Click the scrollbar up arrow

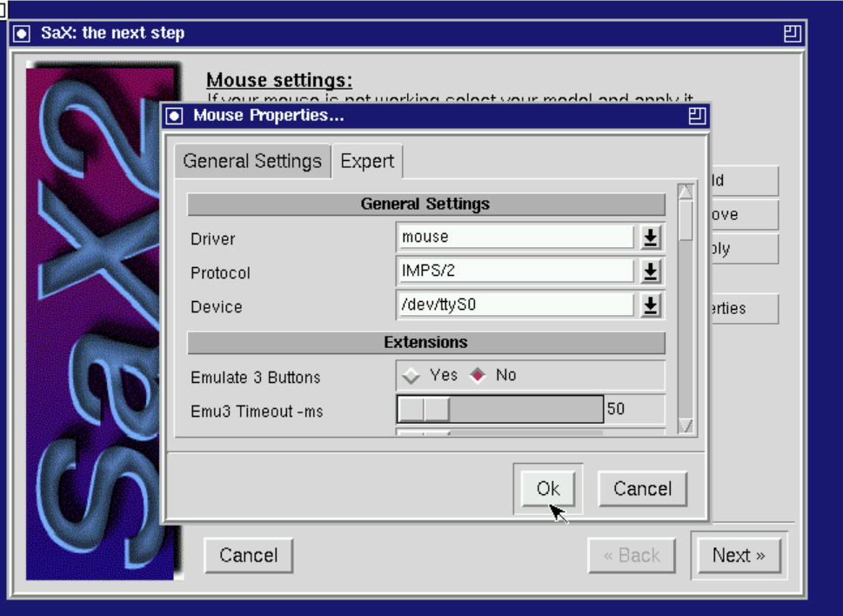[x=686, y=192]
